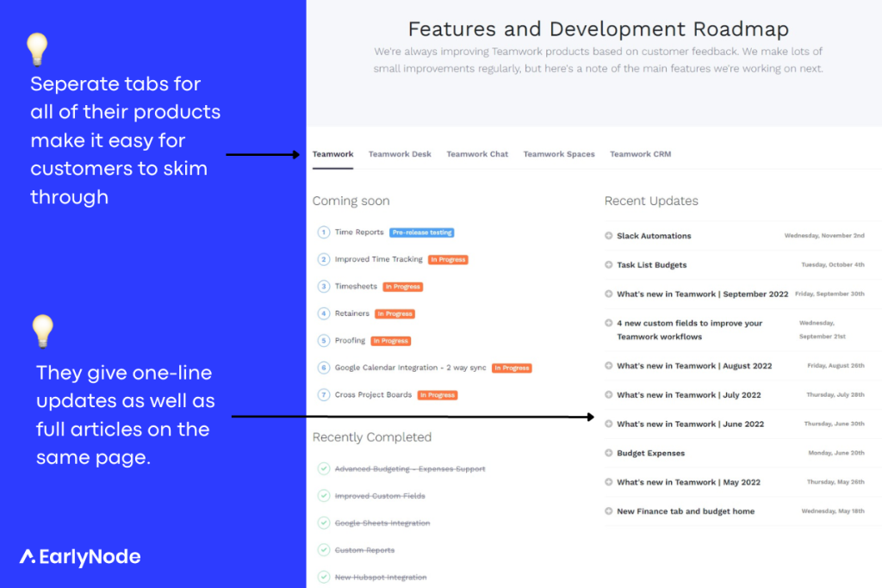This screenshot has width=882, height=588.
Task: Switch to the Teamwork tab
Action: tap(332, 154)
